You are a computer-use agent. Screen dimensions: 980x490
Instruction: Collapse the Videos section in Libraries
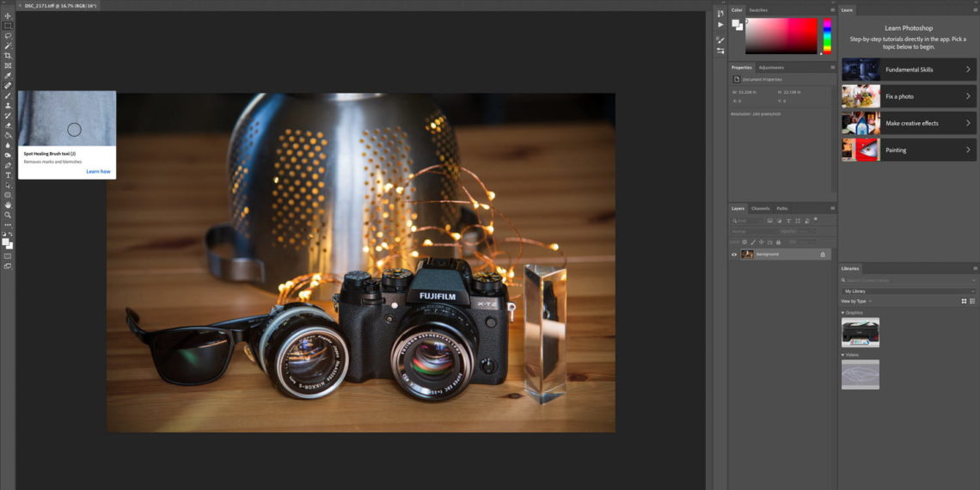coord(842,355)
